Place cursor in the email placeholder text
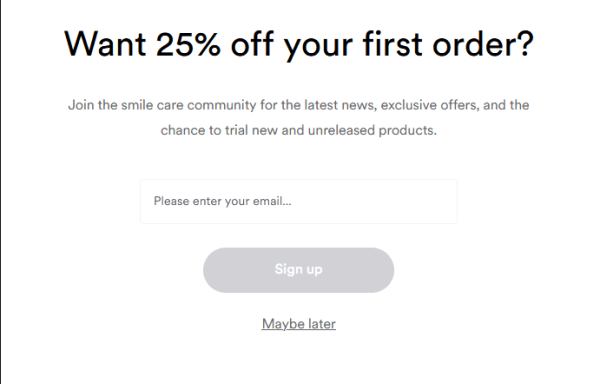The width and height of the screenshot is (600, 384). (x=222, y=201)
